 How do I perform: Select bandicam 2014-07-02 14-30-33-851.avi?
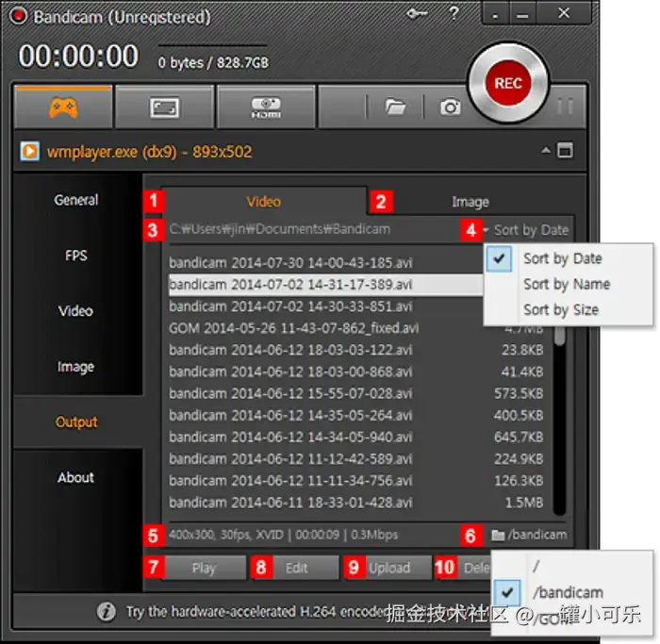(x=290, y=306)
